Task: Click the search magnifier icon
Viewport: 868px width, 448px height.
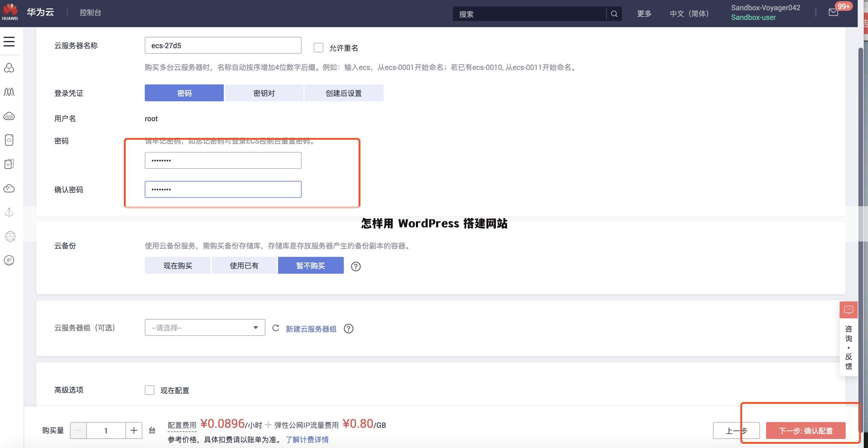Action: 614,14
